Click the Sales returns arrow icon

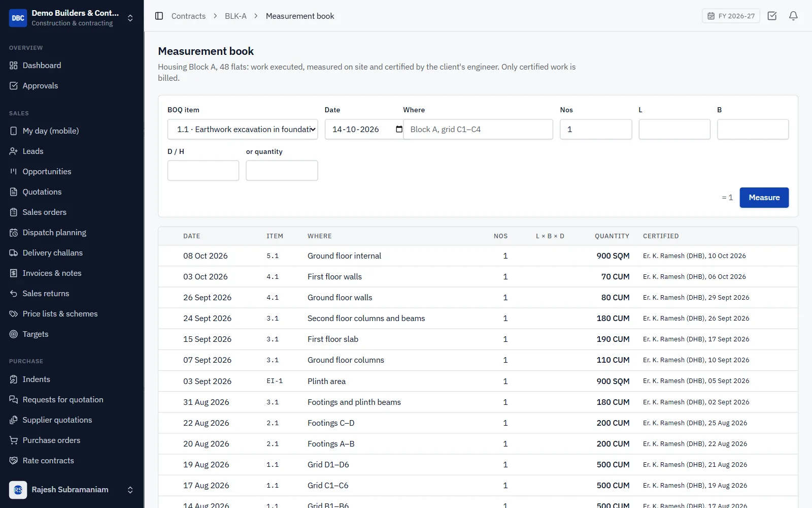(x=14, y=294)
